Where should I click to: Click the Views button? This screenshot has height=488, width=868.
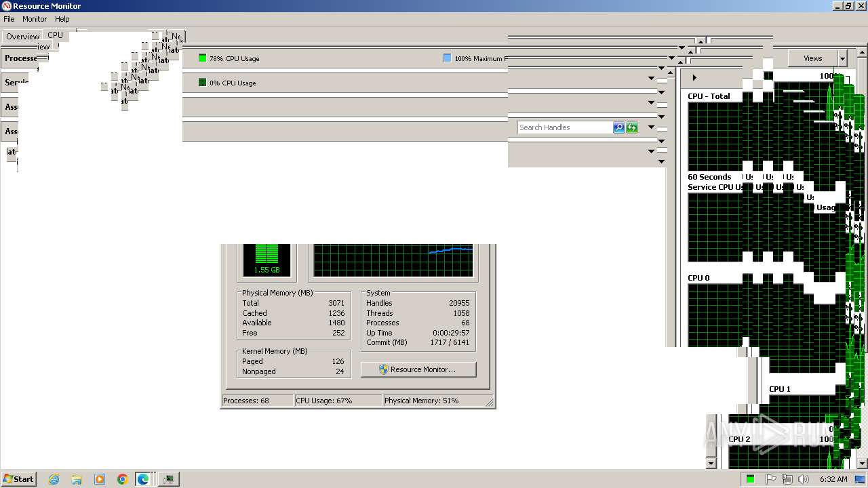point(812,58)
